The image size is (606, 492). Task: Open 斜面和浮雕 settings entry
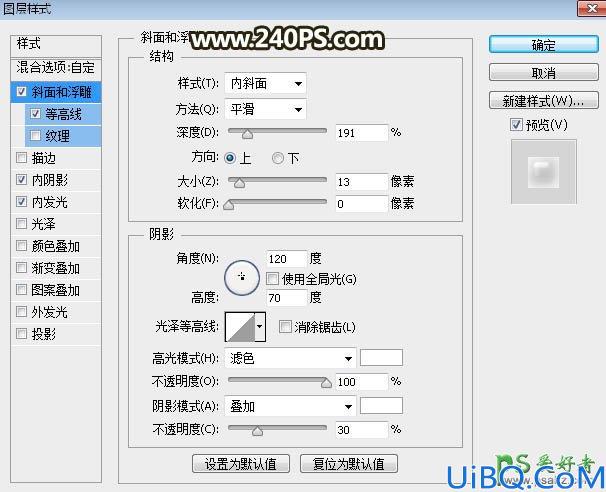[x=62, y=92]
